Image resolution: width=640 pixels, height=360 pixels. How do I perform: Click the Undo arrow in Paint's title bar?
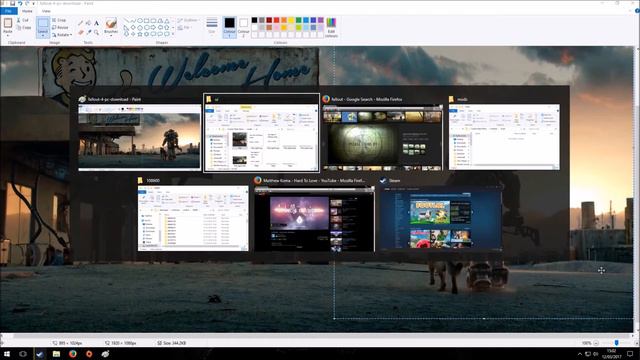[20, 3]
